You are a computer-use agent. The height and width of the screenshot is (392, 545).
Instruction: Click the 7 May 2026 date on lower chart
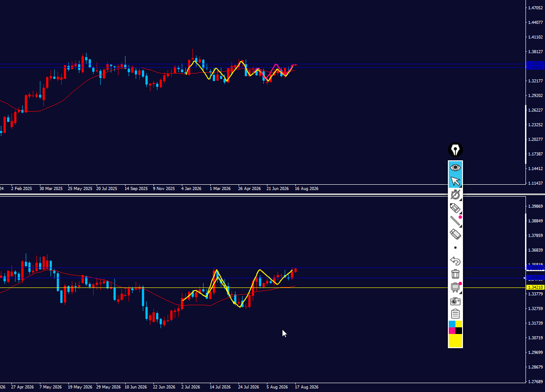(x=51, y=387)
